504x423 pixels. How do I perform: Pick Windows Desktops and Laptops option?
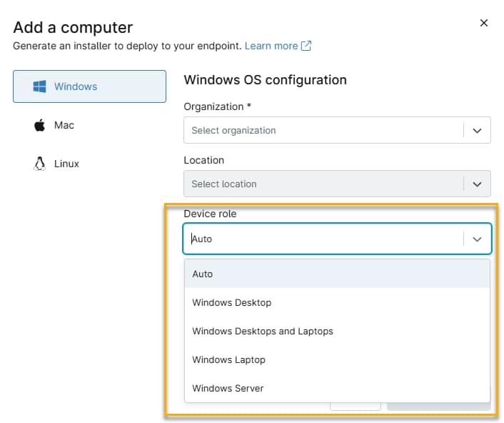pos(263,332)
